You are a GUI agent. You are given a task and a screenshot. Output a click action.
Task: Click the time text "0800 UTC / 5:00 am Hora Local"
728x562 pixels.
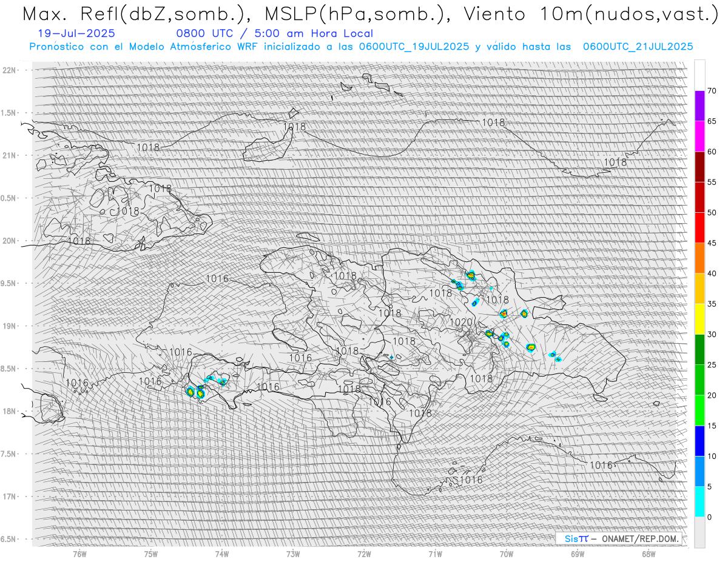(275, 34)
